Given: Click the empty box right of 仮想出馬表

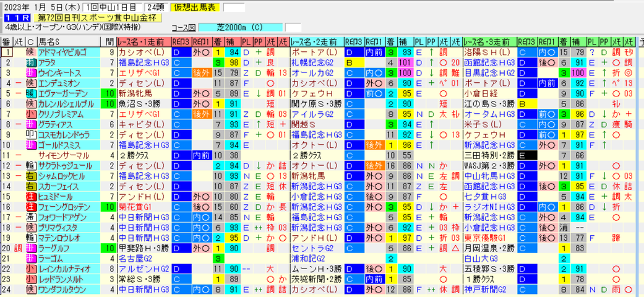Looking at the screenshot, I should [x=234, y=7].
